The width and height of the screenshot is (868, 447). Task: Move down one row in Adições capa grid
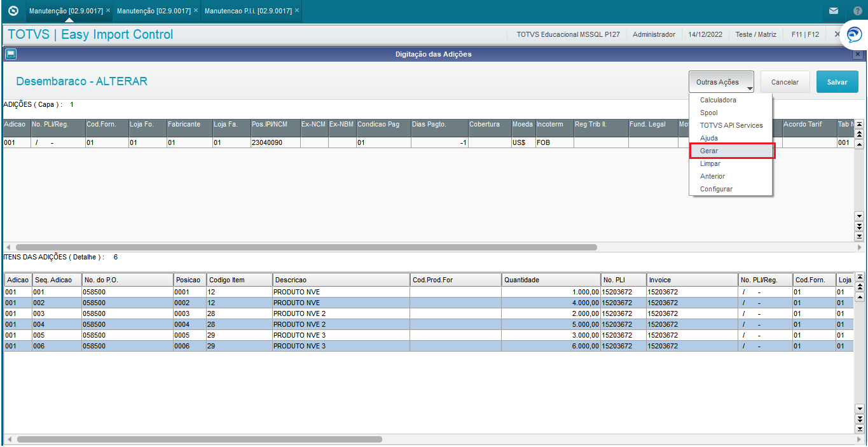[x=859, y=216]
